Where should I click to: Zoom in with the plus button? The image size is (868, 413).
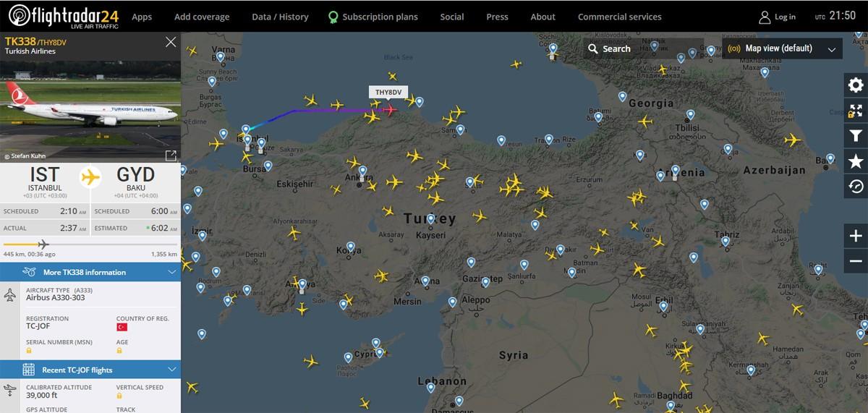pyautogui.click(x=856, y=236)
